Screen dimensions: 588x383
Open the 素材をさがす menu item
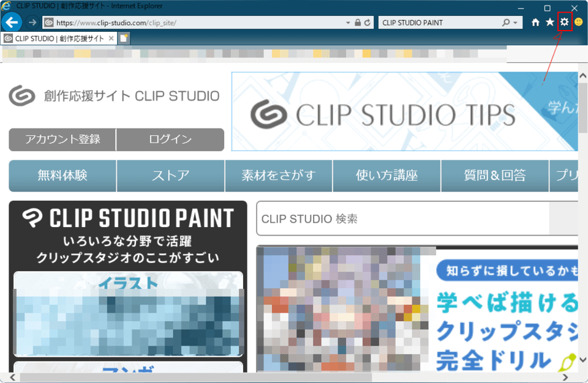click(279, 176)
